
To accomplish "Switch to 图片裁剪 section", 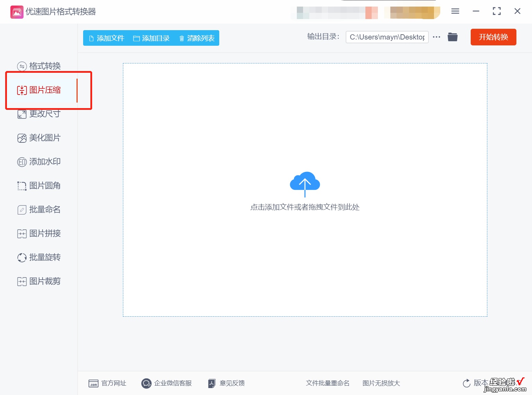I will pos(45,281).
